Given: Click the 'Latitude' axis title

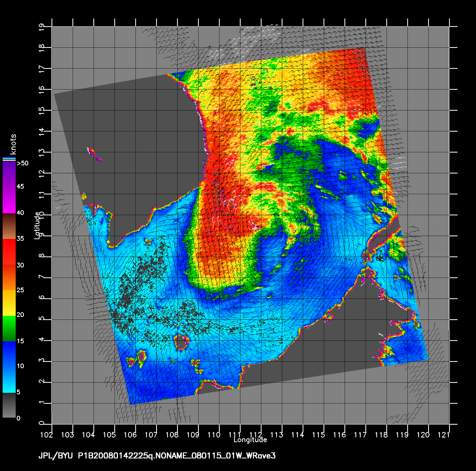Looking at the screenshot, I should (x=37, y=226).
